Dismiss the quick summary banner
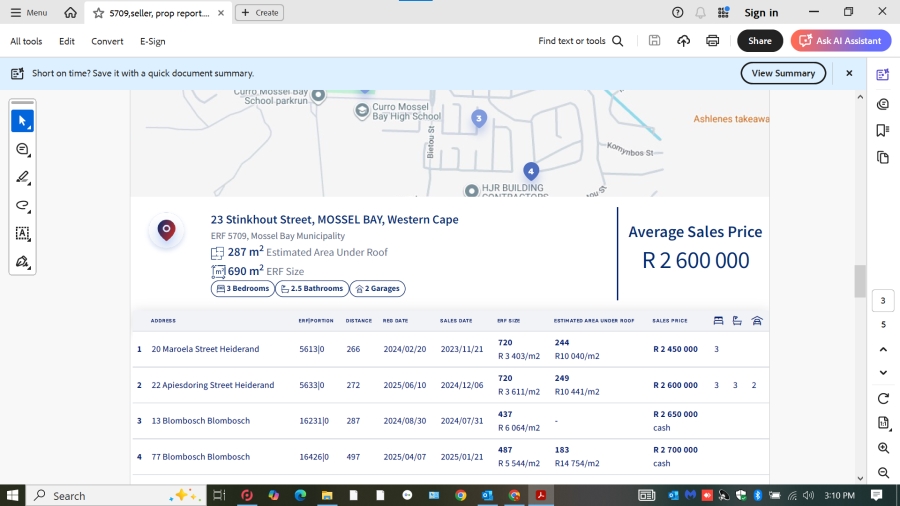900x506 pixels. 849,73
